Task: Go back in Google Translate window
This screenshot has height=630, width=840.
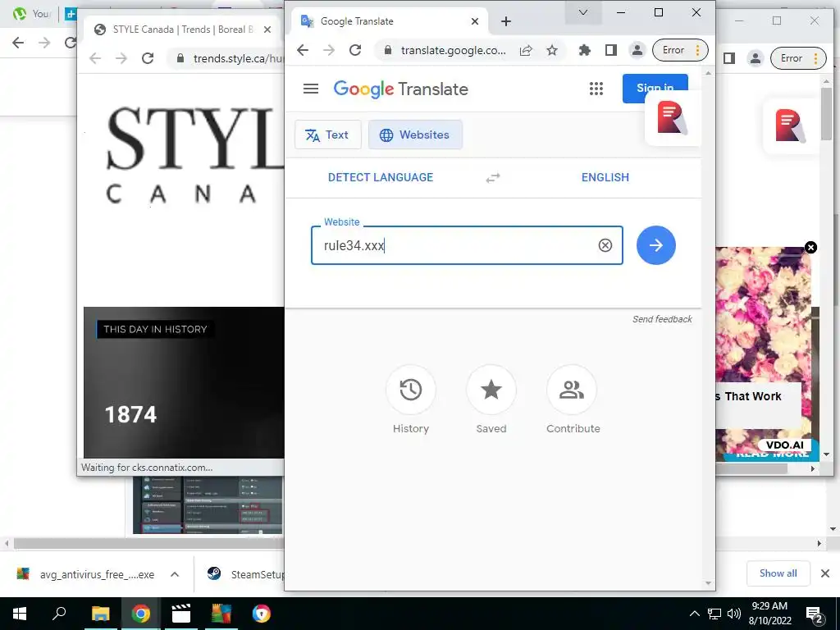Action: pyautogui.click(x=303, y=50)
